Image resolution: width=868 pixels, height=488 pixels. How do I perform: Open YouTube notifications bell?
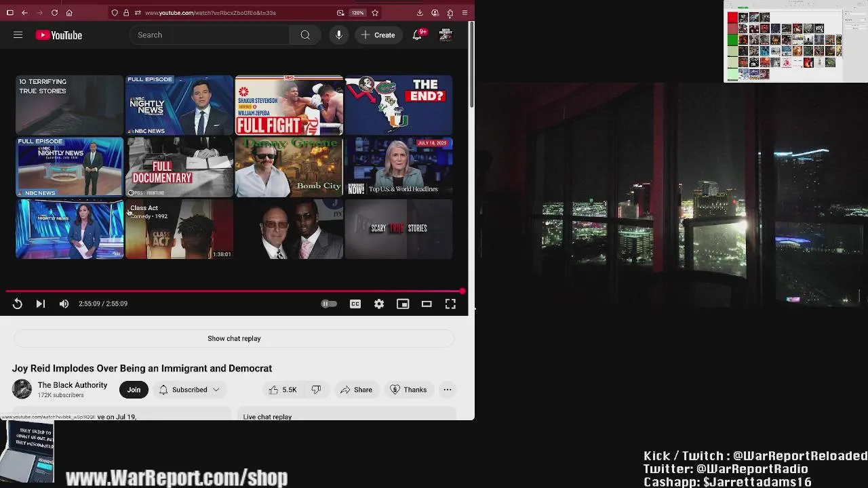(418, 35)
